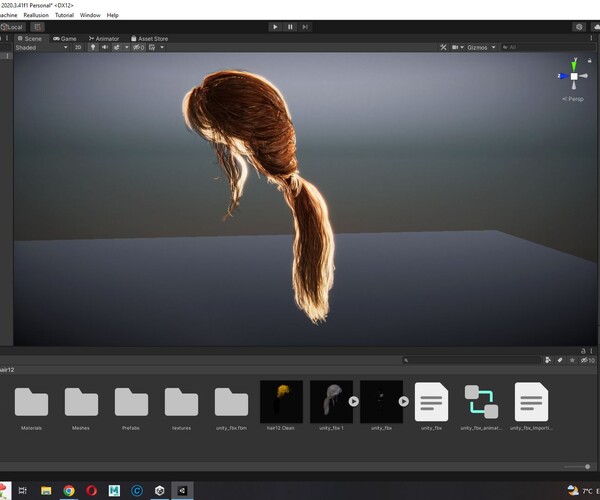Toggle scene effects (skybox/fog) icon
Screen dimensions: 600x500
(116, 47)
